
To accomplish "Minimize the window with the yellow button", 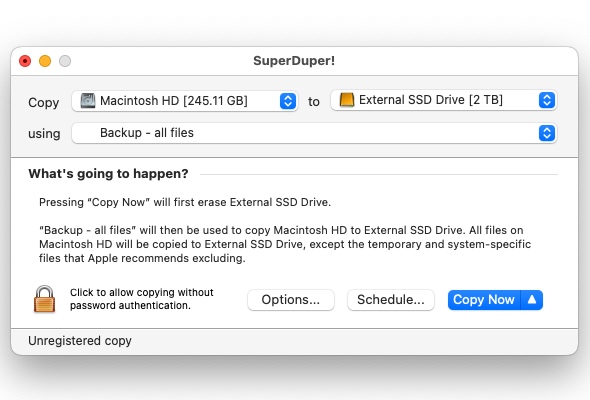I will point(45,61).
